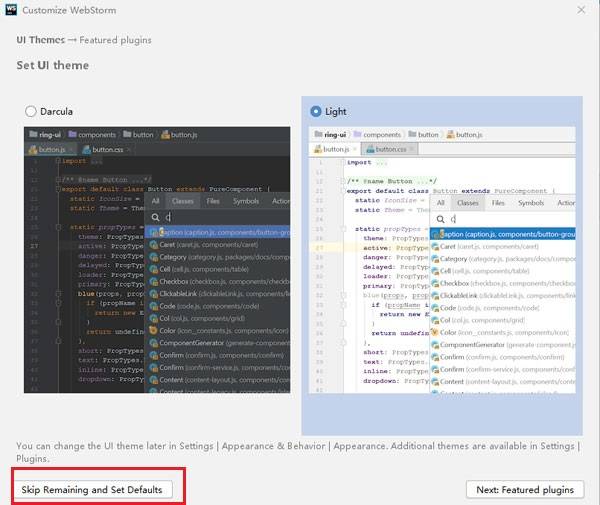This screenshot has height=505, width=600.
Task: Click the button.js file icon in Darcula breadcrumb
Action: 165,135
